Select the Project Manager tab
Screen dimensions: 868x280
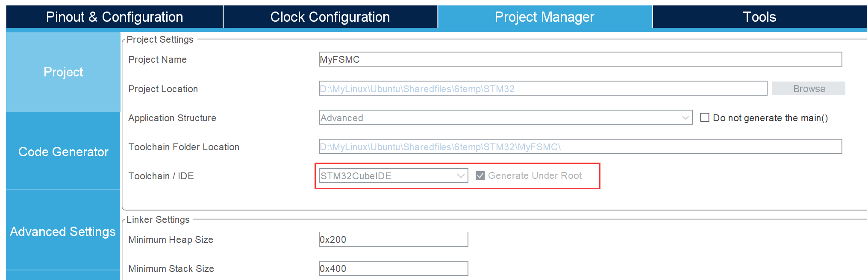point(544,17)
